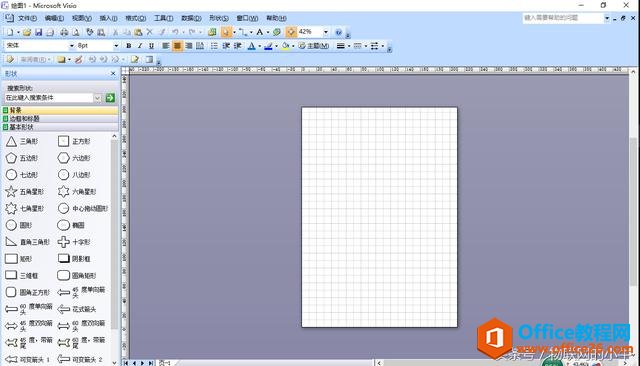
Task: Open the 边框和标题 stencil title bar
Action: pyautogui.click(x=60, y=119)
